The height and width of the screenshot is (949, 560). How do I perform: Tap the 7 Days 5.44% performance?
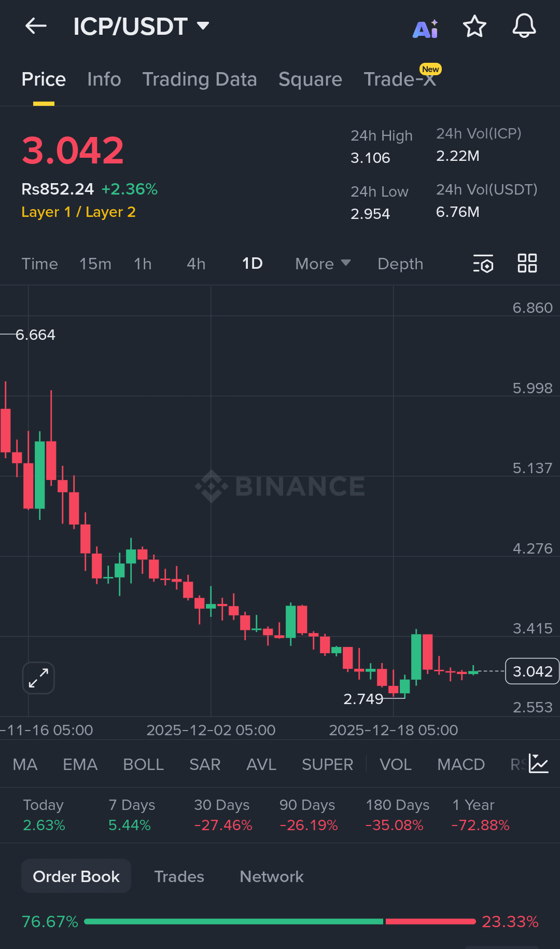click(132, 815)
